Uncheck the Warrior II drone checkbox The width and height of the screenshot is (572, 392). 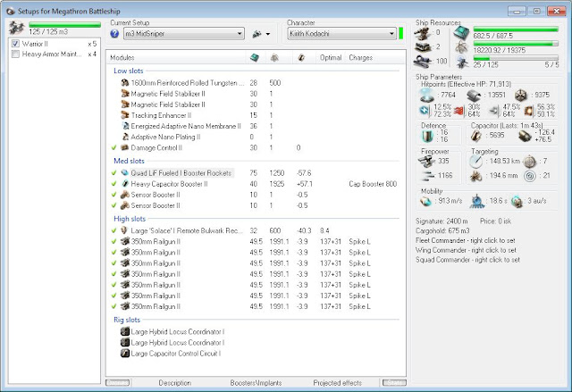click(x=15, y=44)
